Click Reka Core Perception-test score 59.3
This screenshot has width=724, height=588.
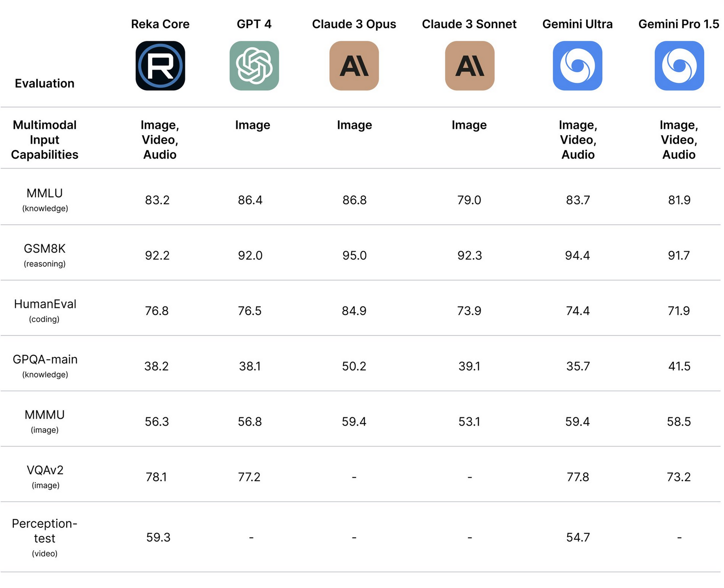(158, 537)
